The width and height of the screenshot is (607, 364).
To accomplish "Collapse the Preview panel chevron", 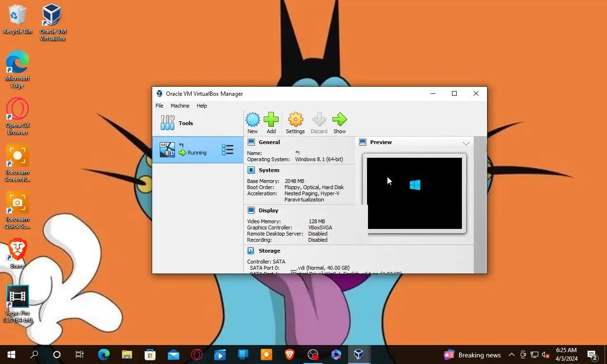I will coord(466,143).
